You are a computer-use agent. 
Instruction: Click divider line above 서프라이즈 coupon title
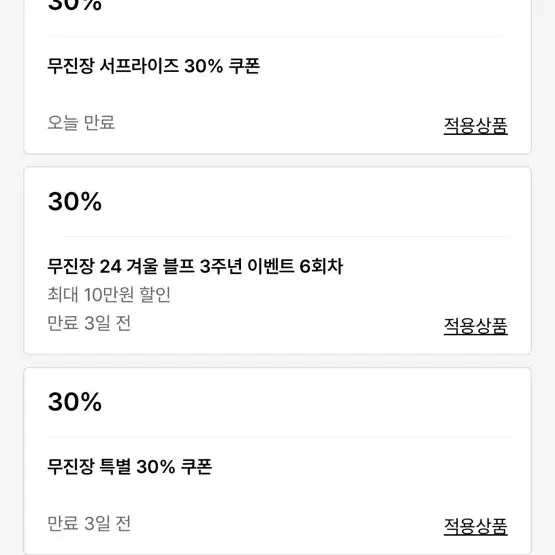[x=278, y=36]
